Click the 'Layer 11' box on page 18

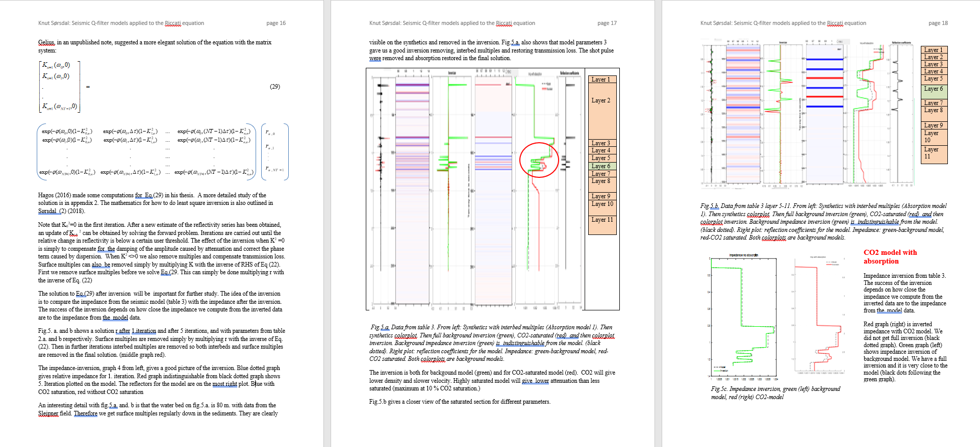point(934,154)
